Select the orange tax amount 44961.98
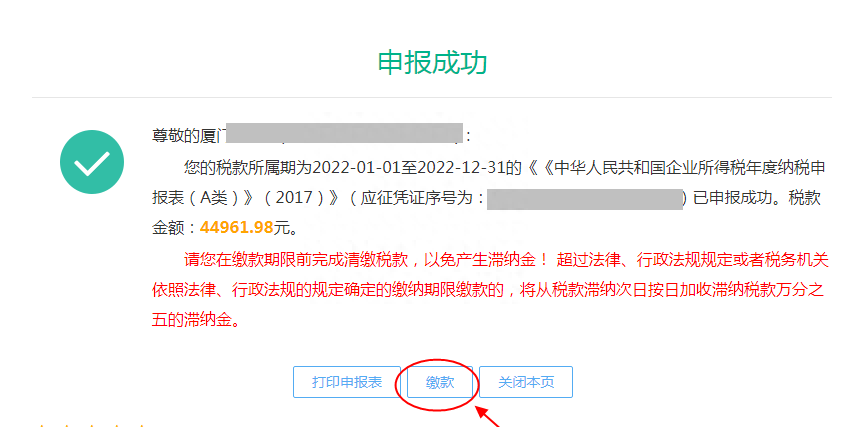860x427 pixels. pos(236,227)
